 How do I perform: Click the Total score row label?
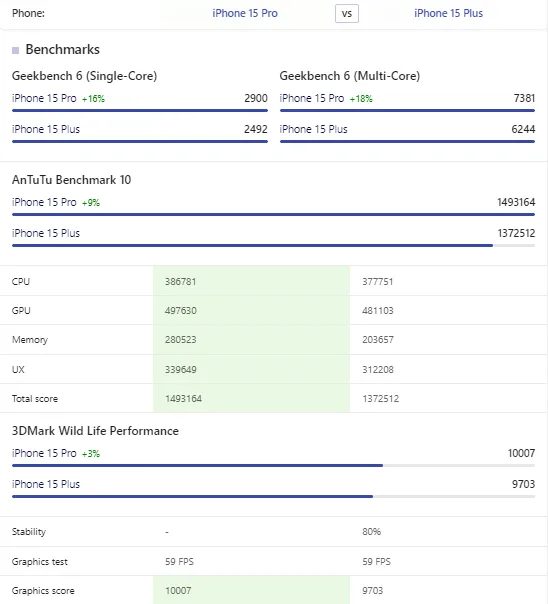pyautogui.click(x=35, y=399)
